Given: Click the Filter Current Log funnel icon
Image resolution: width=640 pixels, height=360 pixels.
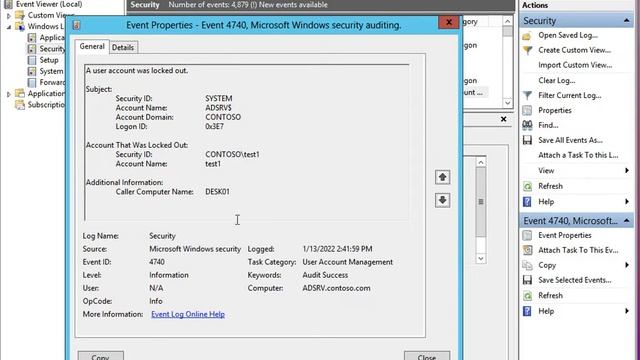Looking at the screenshot, I should [x=527, y=96].
